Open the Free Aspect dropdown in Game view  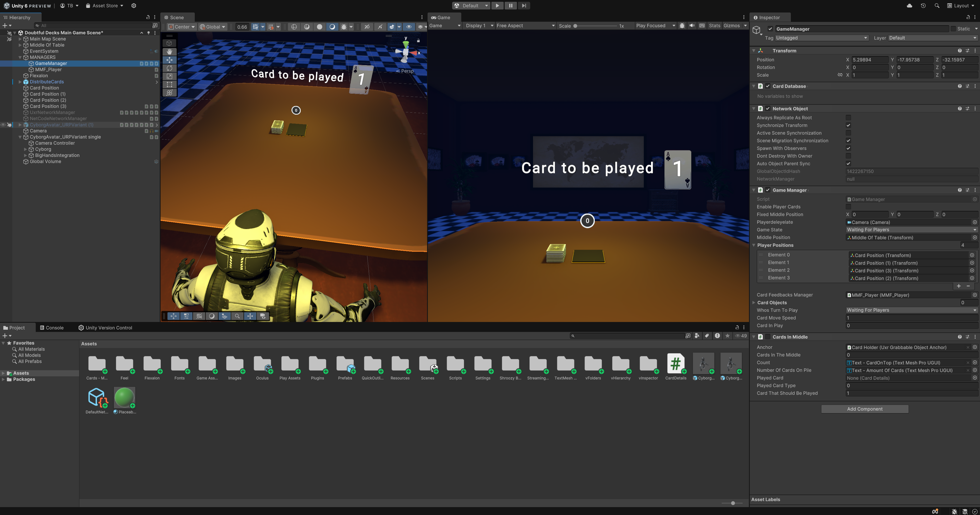[525, 26]
